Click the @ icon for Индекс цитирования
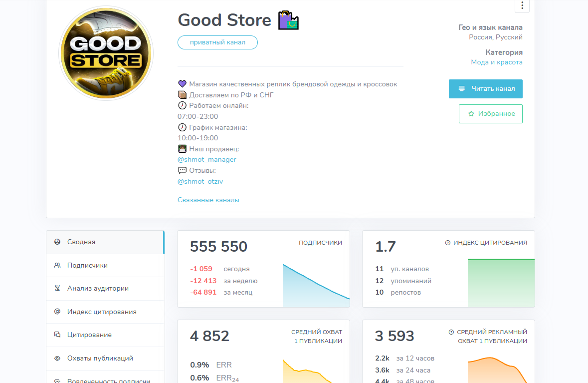 (x=57, y=311)
